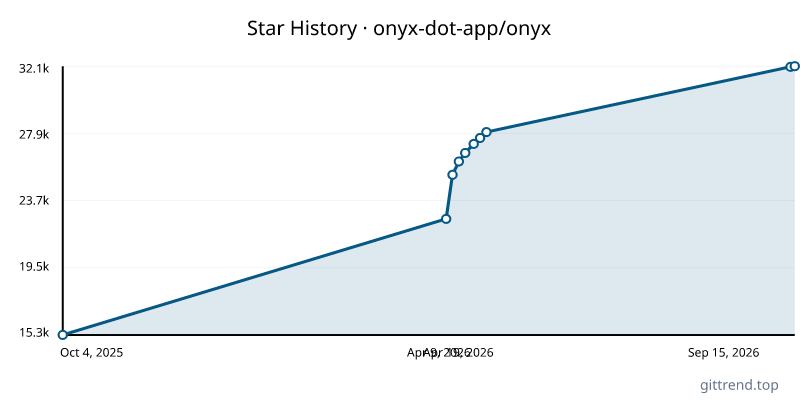Click the chart title 'Star History · onyx-dot-app/onyx'
This screenshot has height=400, width=800.
(399, 29)
